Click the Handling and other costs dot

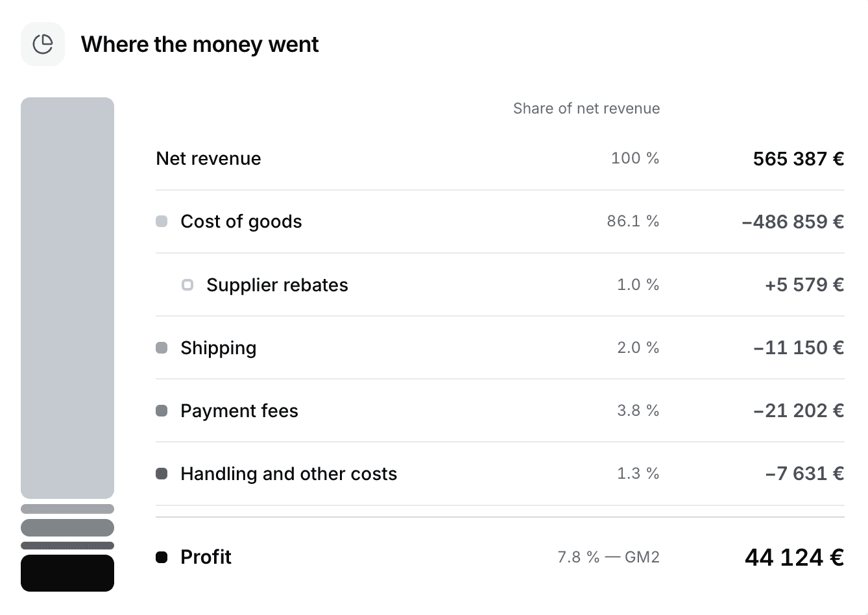tap(162, 474)
